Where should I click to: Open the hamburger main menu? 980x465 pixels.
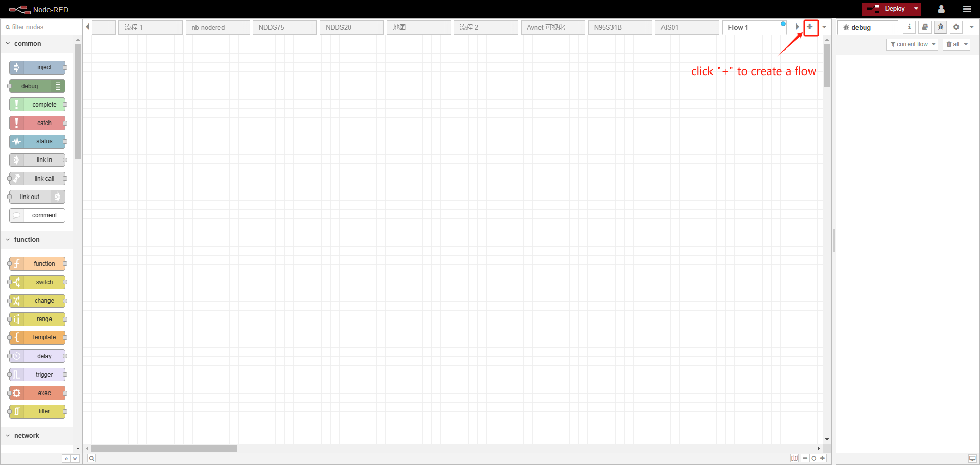point(967,9)
